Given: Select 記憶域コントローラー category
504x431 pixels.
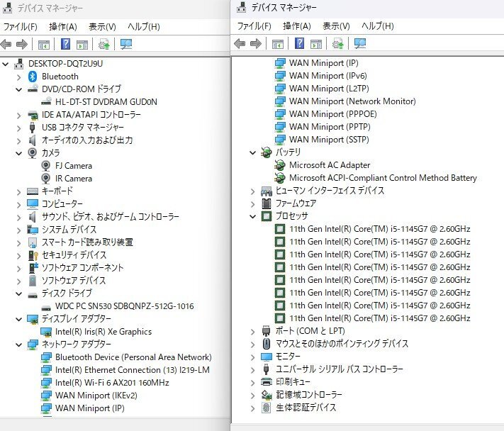Looking at the screenshot, I should 308,395.
